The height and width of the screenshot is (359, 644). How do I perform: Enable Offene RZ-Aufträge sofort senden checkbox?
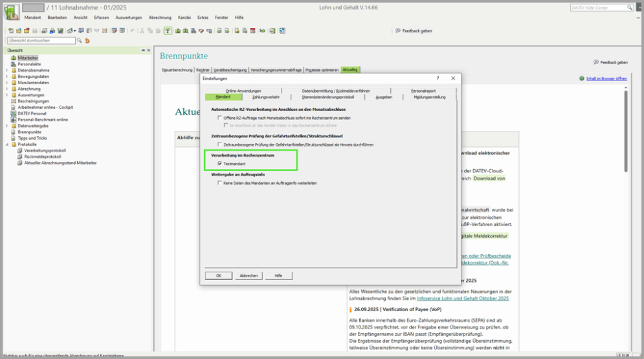coord(220,118)
